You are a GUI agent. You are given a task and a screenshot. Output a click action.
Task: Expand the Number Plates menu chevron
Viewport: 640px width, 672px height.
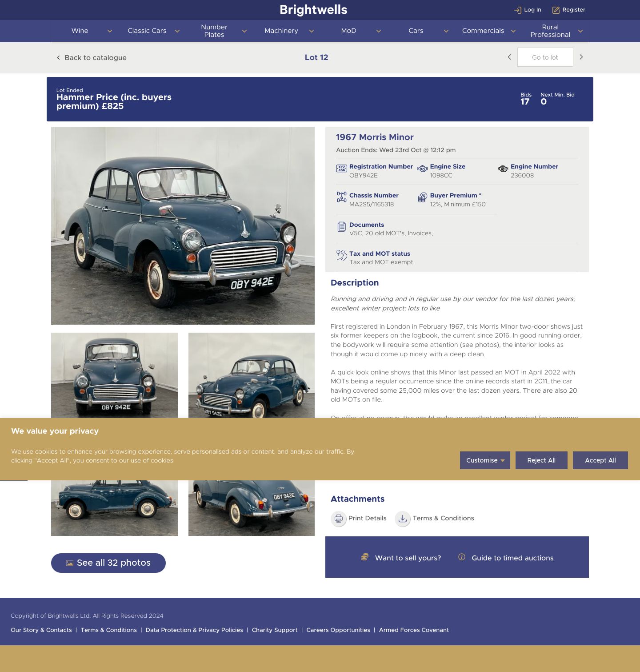point(244,31)
